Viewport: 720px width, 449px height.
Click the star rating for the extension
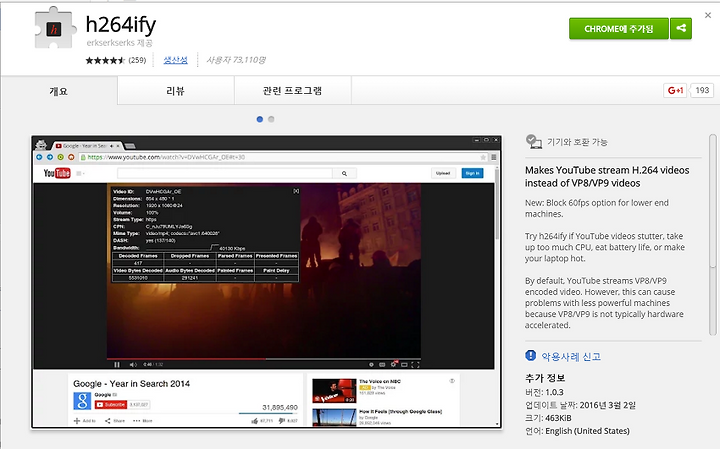click(x=105, y=60)
